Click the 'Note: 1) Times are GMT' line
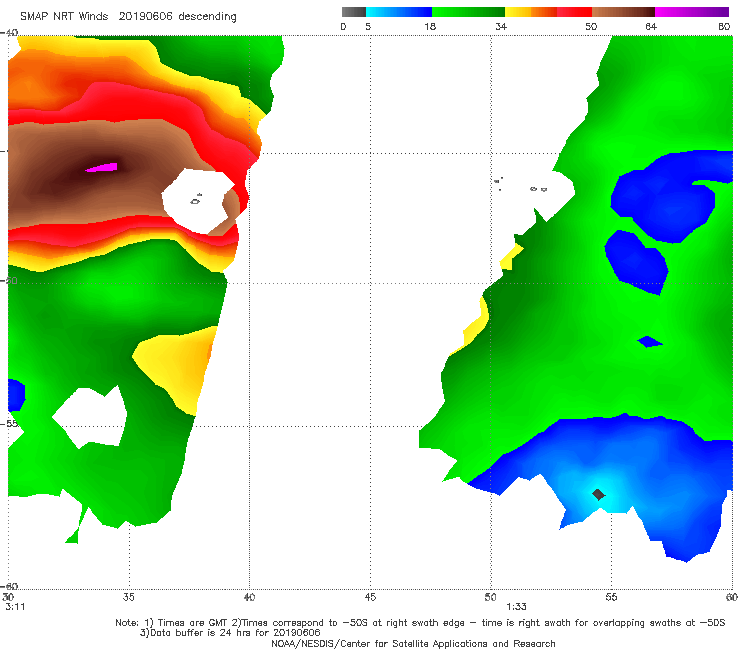 pos(420,623)
